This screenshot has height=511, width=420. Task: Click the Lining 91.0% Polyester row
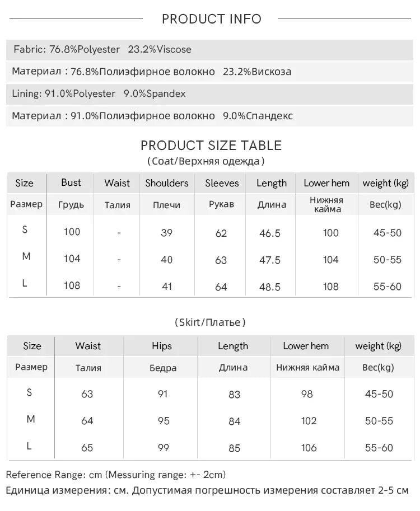209,94
